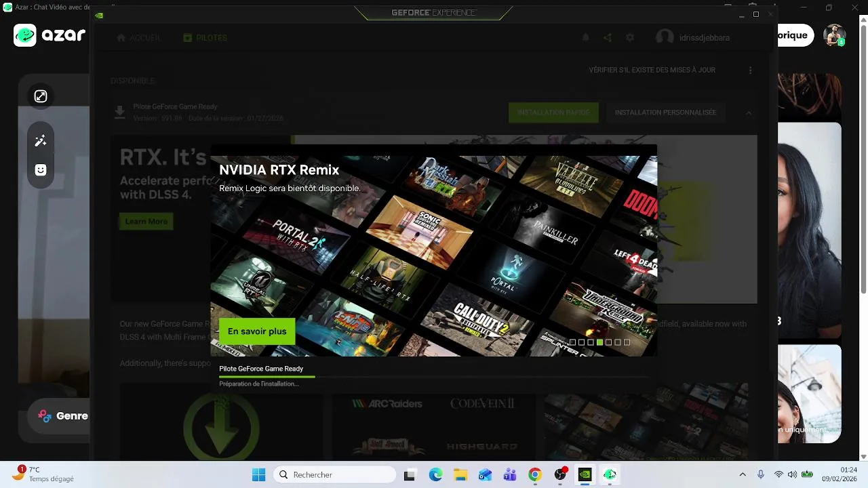The height and width of the screenshot is (488, 868).
Task: Select the first carousel indicator dot
Action: (572, 342)
